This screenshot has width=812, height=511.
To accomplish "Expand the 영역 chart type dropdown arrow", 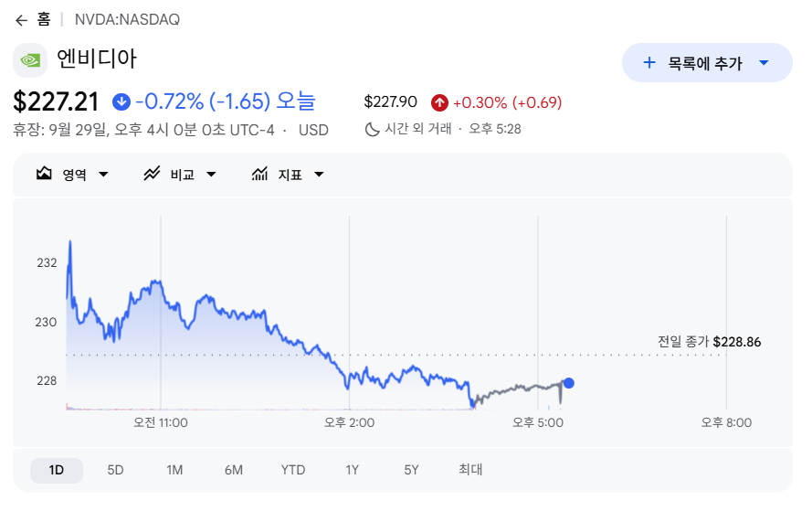I will [103, 175].
